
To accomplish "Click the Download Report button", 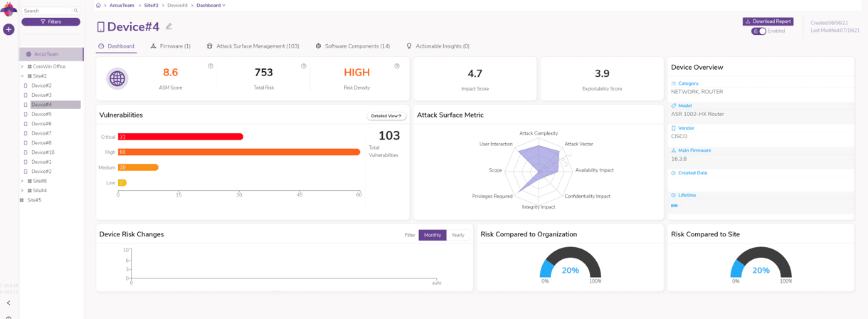I will (768, 21).
